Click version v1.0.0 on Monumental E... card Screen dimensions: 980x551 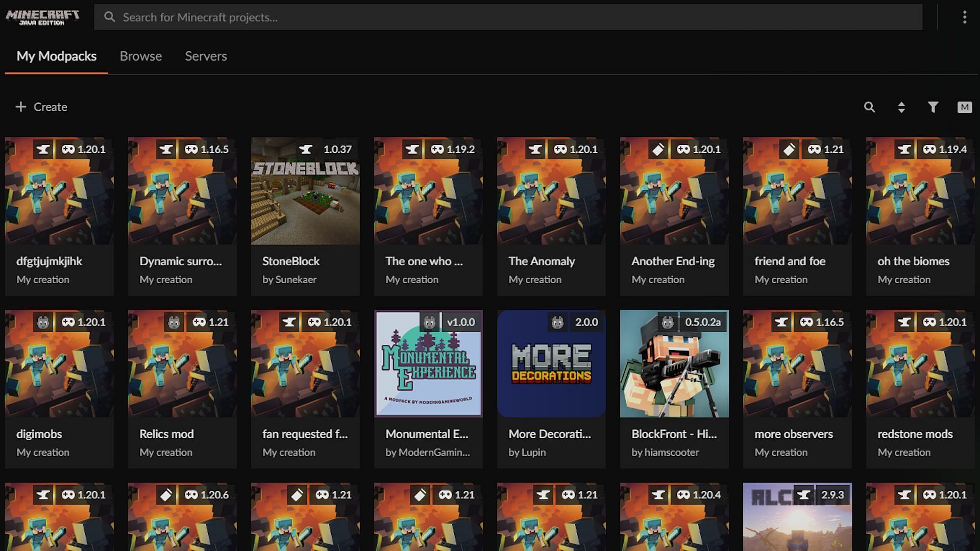(x=461, y=322)
